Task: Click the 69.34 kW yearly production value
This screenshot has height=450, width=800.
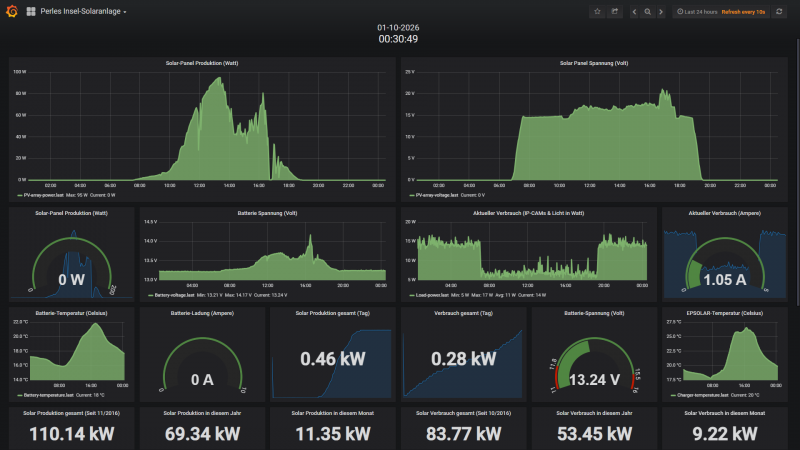Action: [202, 434]
